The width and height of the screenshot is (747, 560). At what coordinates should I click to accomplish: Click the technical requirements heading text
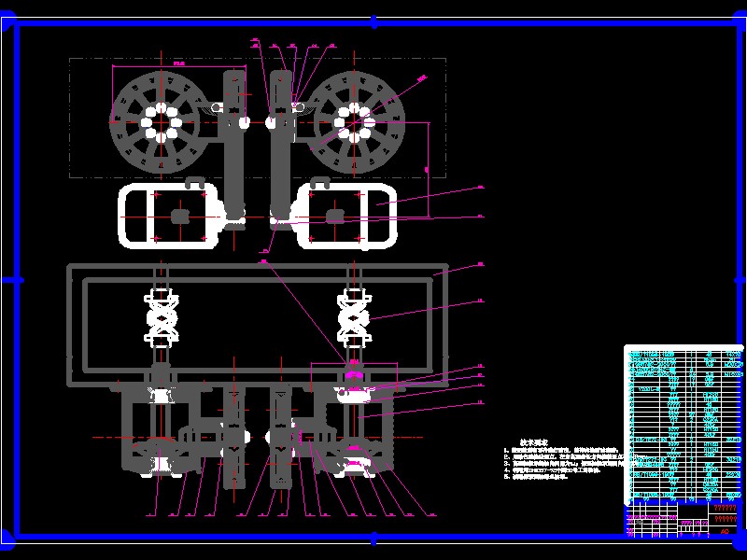click(x=533, y=442)
